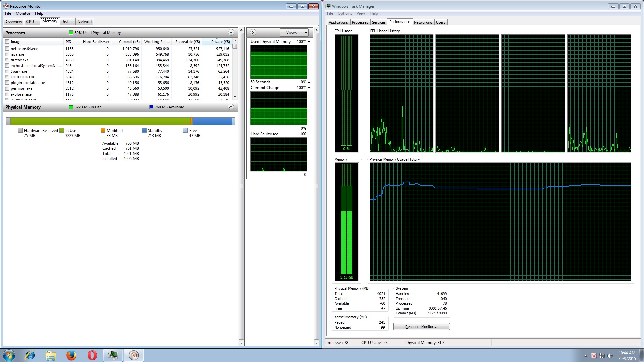Open Task Manager Services tab

378,22
